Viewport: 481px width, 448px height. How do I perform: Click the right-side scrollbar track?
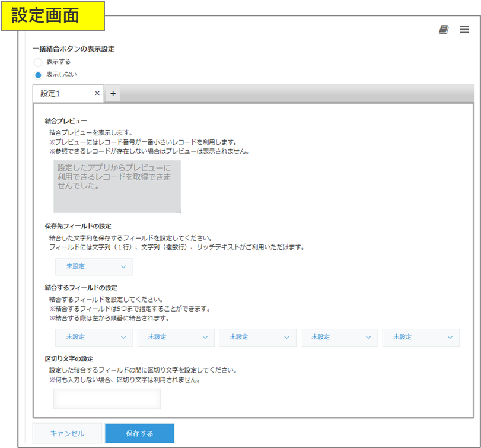(x=477, y=237)
